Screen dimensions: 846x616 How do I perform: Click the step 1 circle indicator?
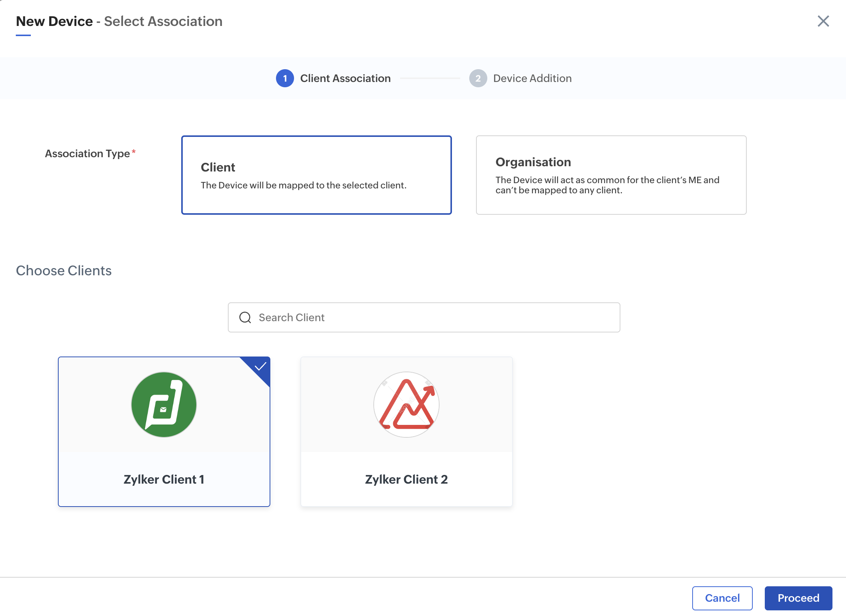click(285, 78)
